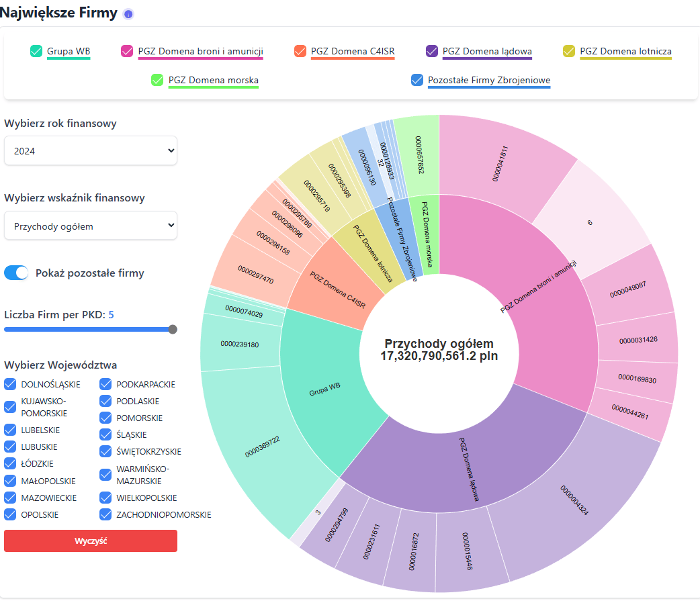Toggle the PGZ Domena C4ISR legend checkbox

click(x=301, y=51)
